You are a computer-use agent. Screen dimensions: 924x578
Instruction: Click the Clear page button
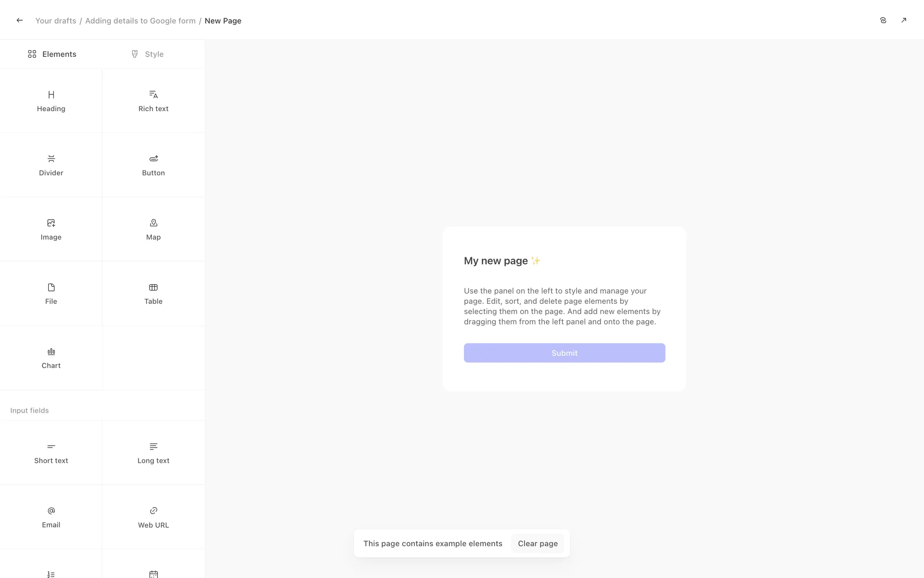coord(538,543)
